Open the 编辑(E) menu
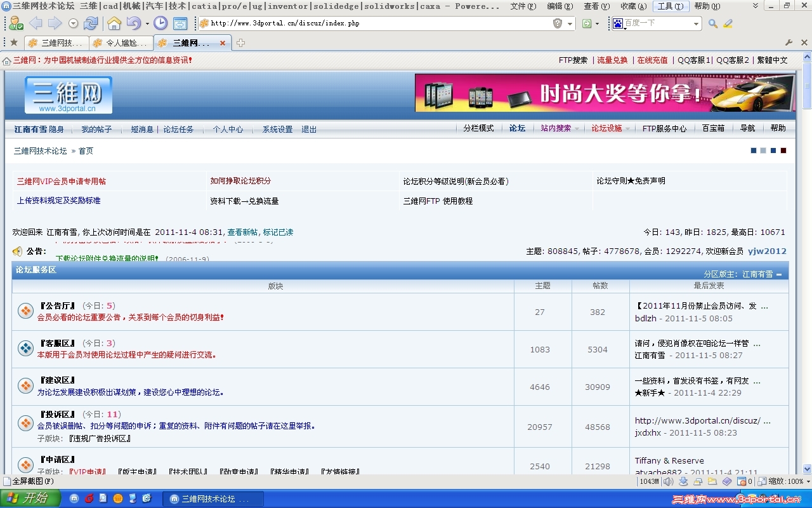 560,6
